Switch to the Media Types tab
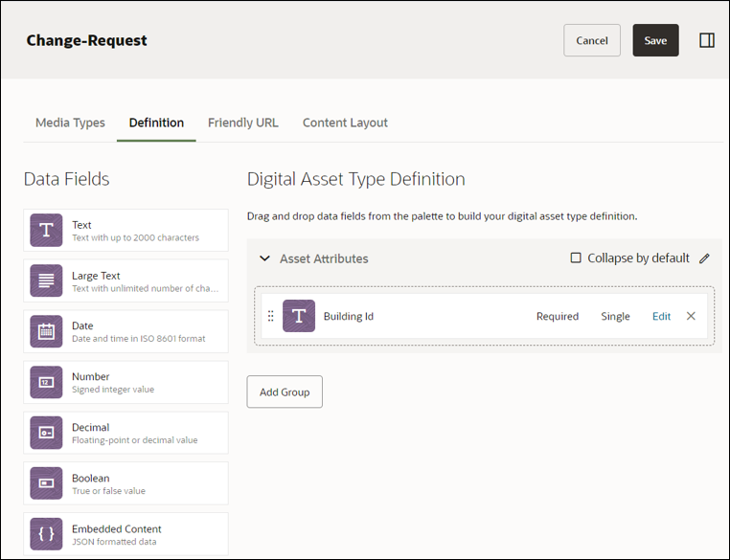The width and height of the screenshot is (730, 560). [x=70, y=123]
